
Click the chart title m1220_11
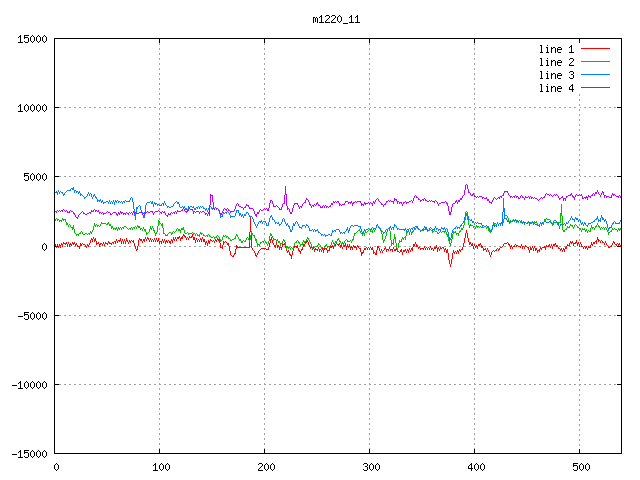[336, 19]
